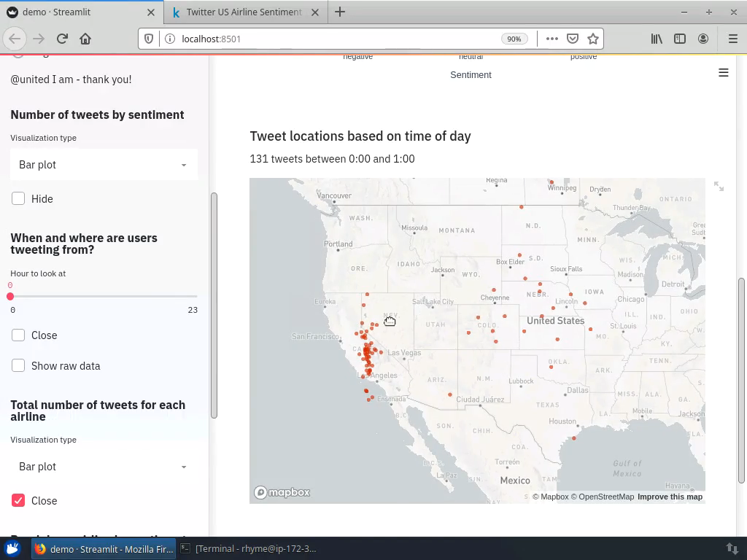Open page actions three-dot menu
747x560 pixels.
551,39
